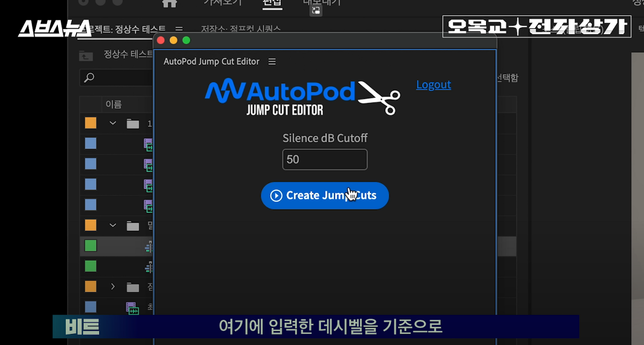The width and height of the screenshot is (644, 345).
Task: Open the AutoPod panel hamburger menu
Action: coord(272,61)
